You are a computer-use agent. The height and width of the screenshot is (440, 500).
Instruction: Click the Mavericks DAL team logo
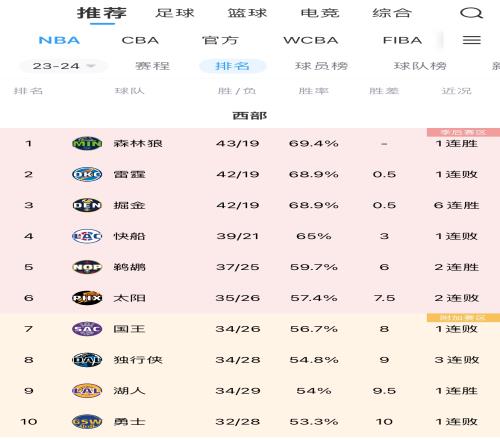[x=87, y=360]
